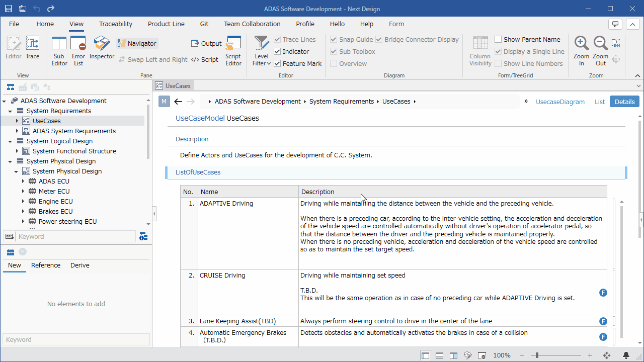Toggle the Indicator checkbox
The image size is (644, 362).
(x=277, y=51)
